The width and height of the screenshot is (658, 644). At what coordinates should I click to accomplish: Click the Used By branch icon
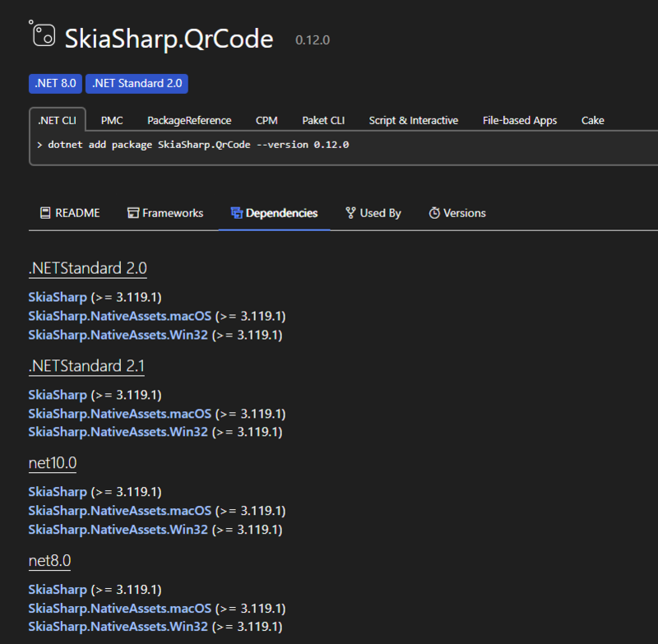tap(350, 212)
